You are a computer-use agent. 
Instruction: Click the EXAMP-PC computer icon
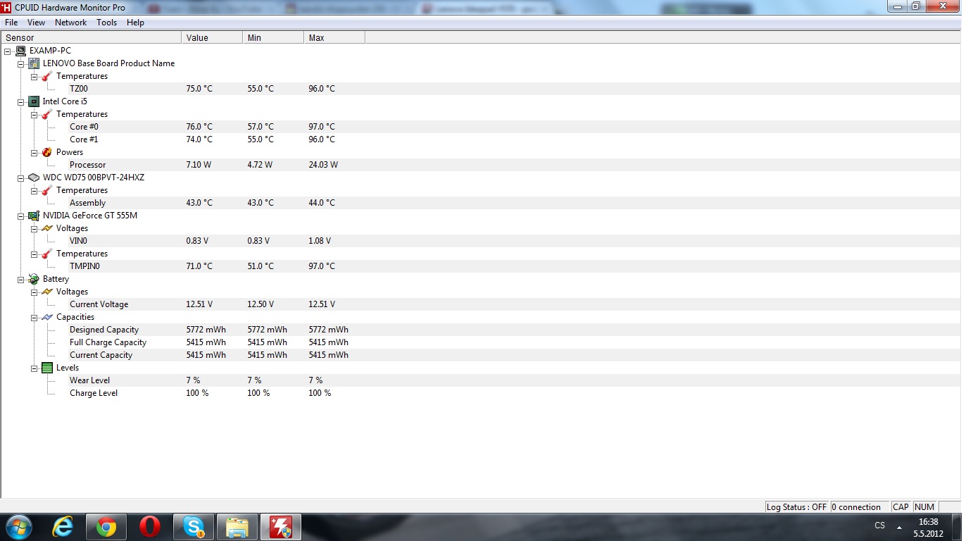(x=20, y=51)
